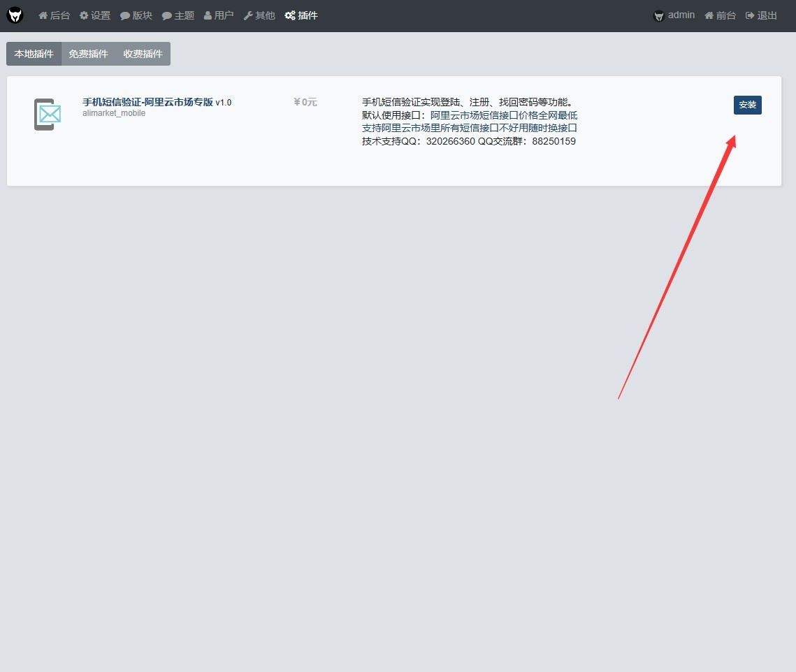Go to the 版块 forum menu
This screenshot has width=796, height=672.
tap(136, 16)
